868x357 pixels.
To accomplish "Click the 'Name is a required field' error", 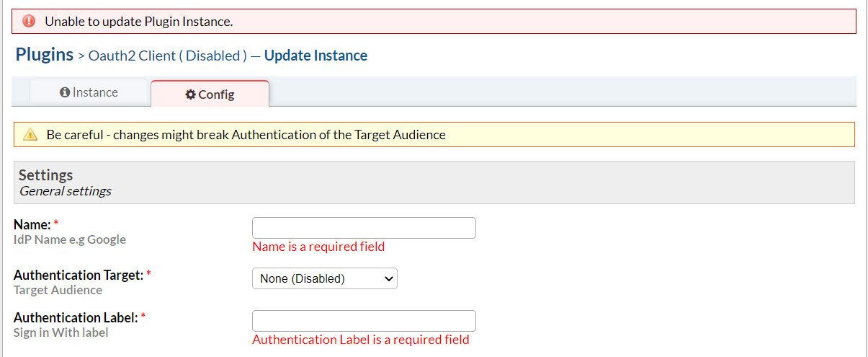I will click(x=318, y=247).
